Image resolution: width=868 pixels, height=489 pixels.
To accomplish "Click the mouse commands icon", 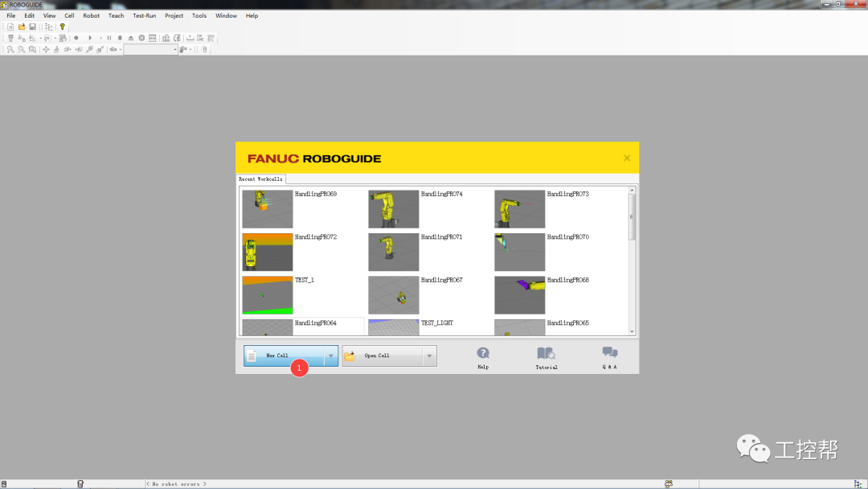I will pos(204,49).
